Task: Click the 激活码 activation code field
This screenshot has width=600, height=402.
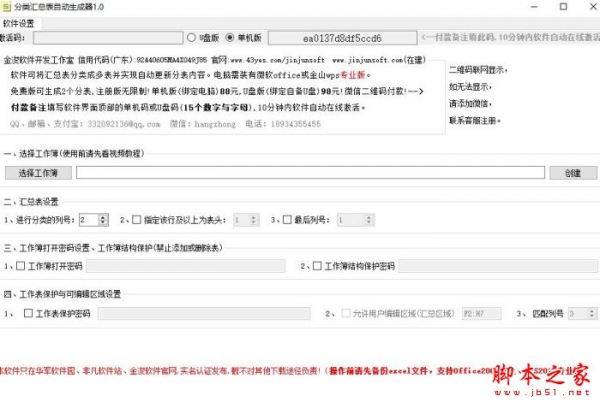Action: (108, 38)
